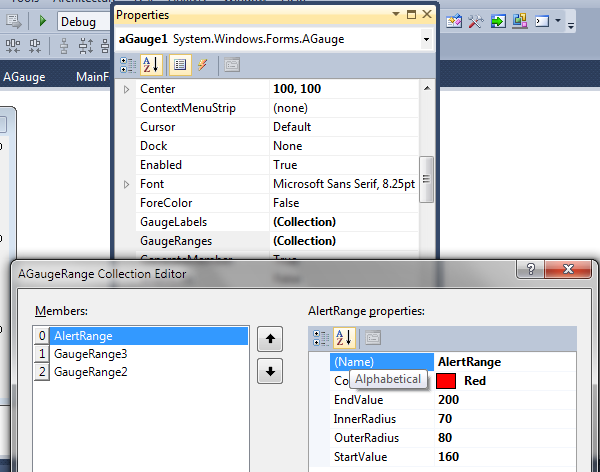The width and height of the screenshot is (600, 472).
Task: Click the Cursor property row
Action: pos(277,127)
